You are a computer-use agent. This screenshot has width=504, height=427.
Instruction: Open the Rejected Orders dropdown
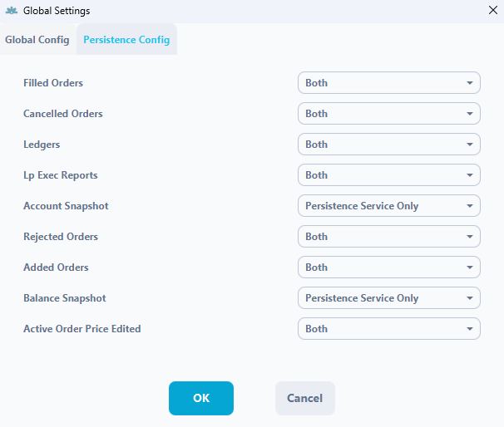coord(389,237)
